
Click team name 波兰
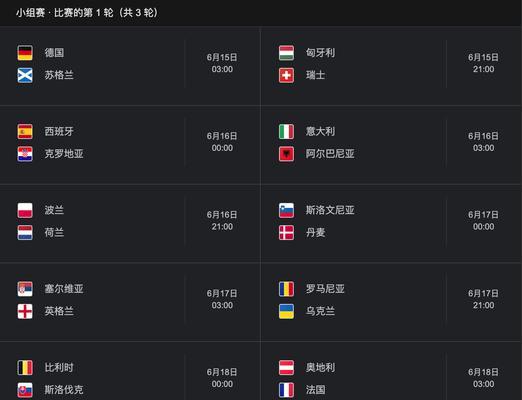(x=54, y=210)
